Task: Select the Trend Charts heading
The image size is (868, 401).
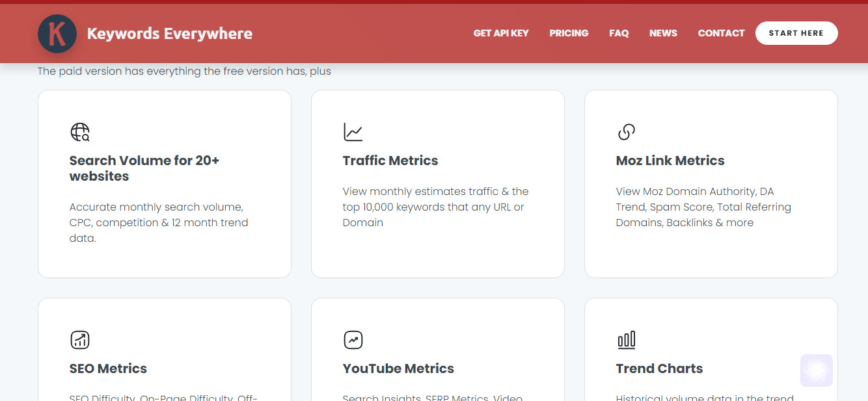Action: tap(659, 369)
